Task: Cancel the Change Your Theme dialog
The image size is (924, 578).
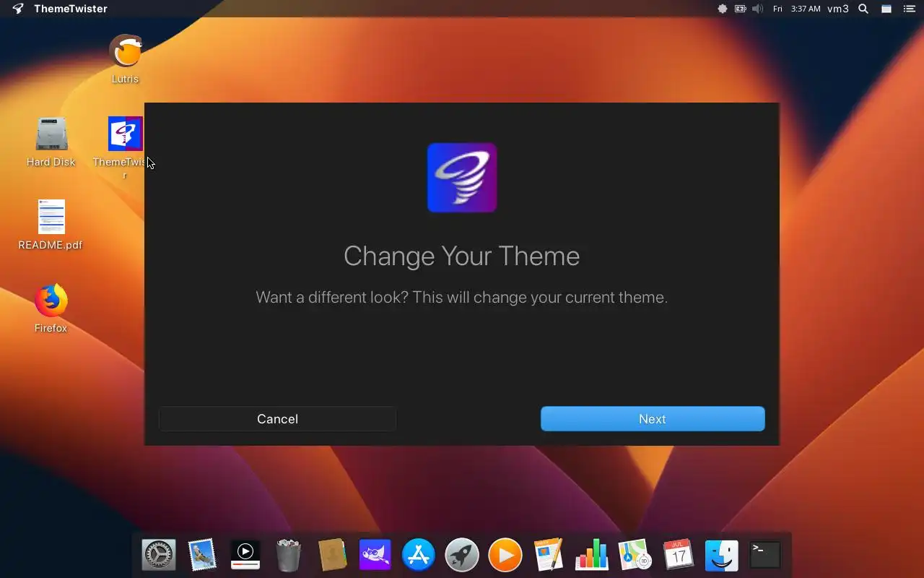Action: point(277,419)
